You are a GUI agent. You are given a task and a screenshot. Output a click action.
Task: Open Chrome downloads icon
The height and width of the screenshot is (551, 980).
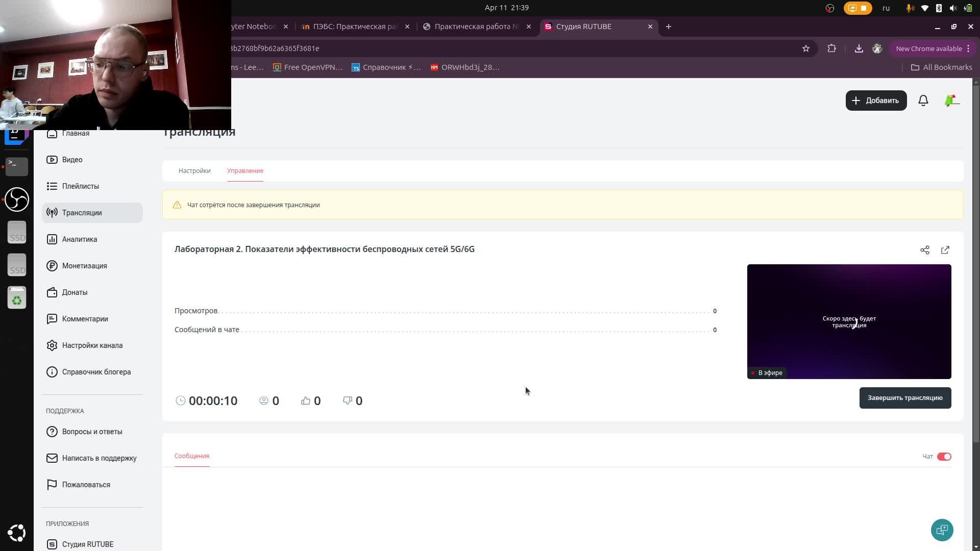pos(859,48)
